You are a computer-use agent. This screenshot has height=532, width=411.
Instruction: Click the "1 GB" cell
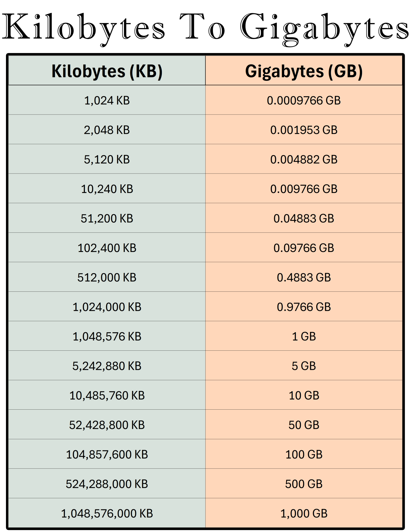click(304, 336)
